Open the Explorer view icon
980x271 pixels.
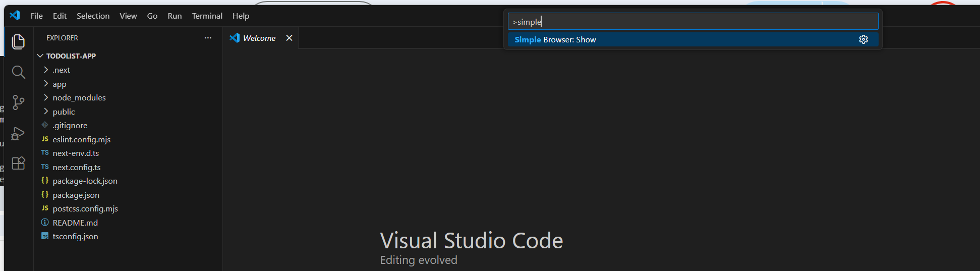click(x=18, y=41)
